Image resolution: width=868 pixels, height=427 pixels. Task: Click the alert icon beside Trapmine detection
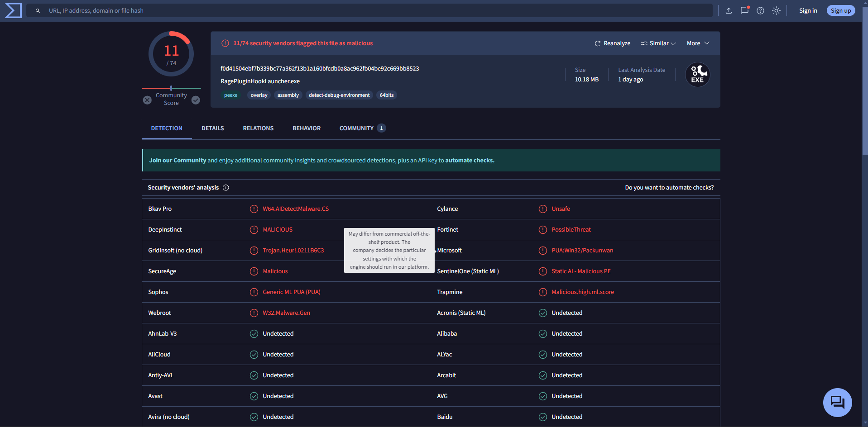click(x=543, y=292)
